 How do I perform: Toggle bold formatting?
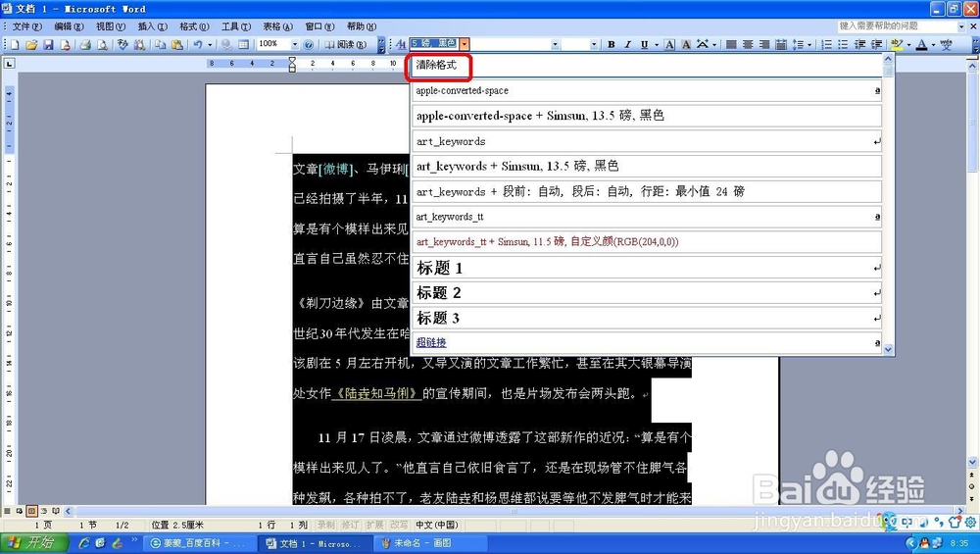pyautogui.click(x=612, y=44)
